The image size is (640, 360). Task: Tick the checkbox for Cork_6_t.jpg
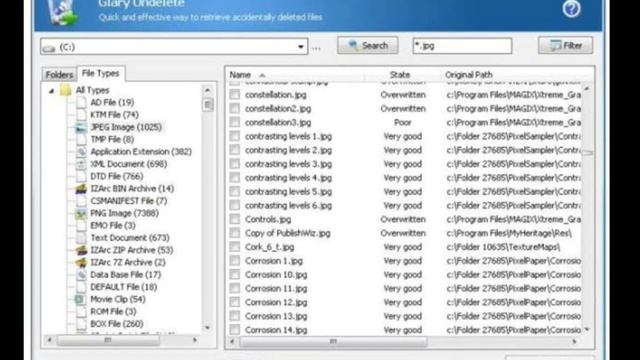(x=235, y=247)
